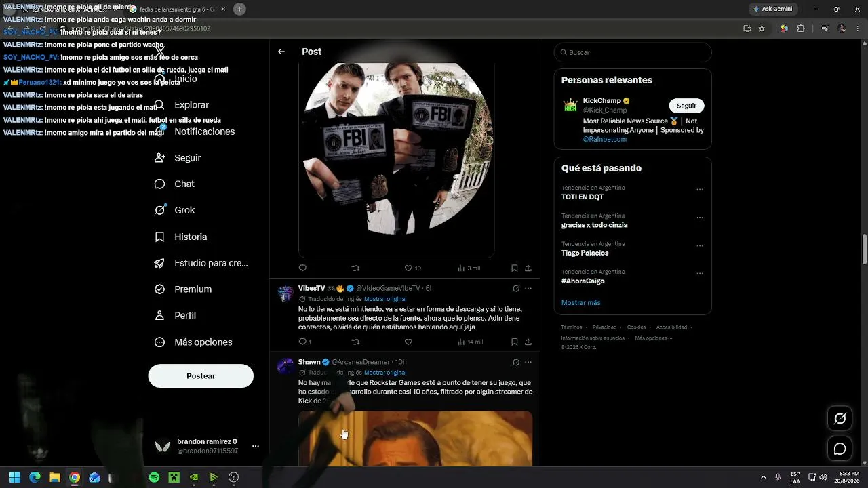Open Shawn's profile avatar

click(x=285, y=367)
